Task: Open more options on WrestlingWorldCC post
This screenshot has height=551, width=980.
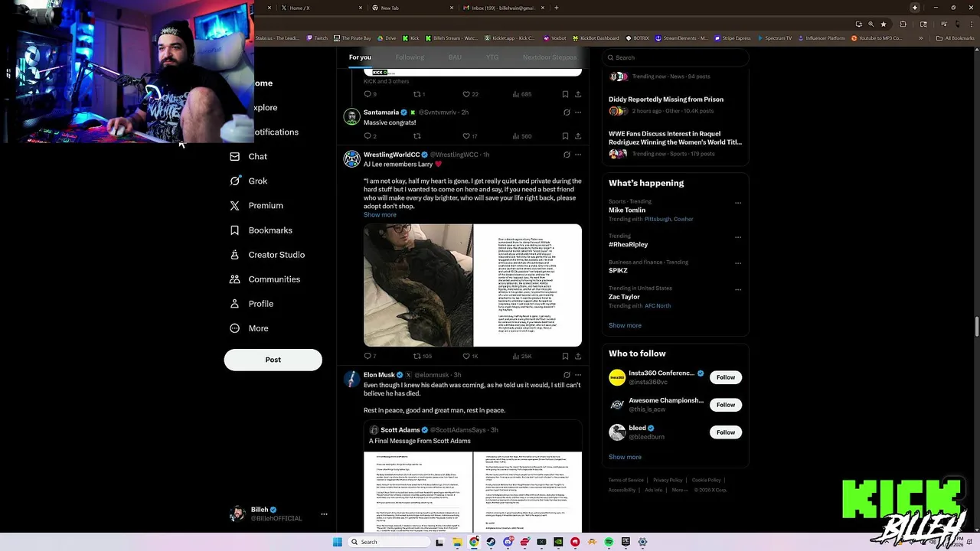Action: (x=578, y=155)
